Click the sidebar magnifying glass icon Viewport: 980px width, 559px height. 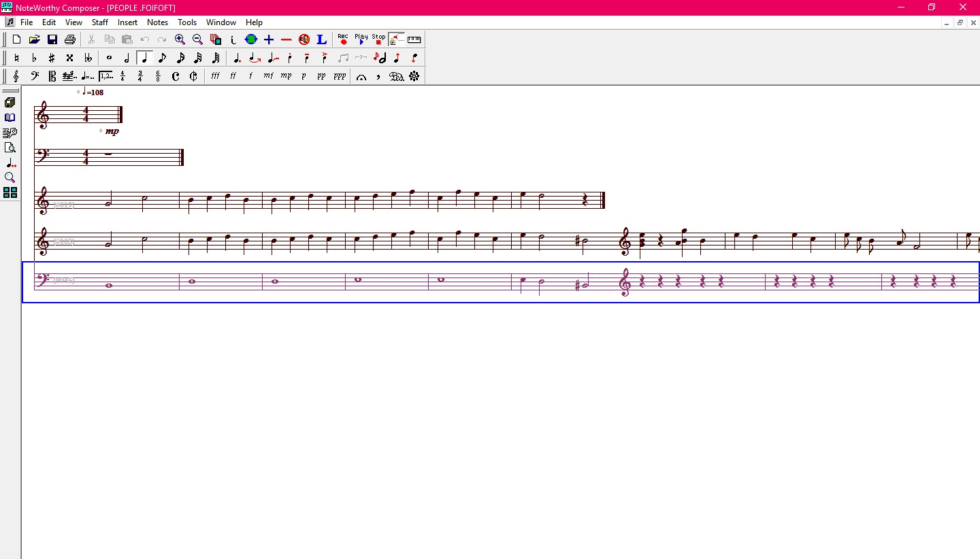[10, 177]
